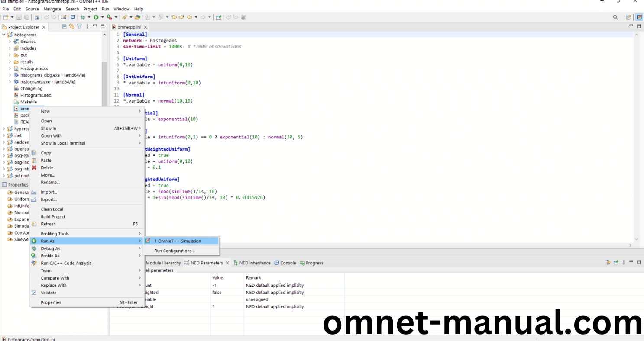Viewport: 644px width, 341px height.
Task: Click the search magnifier icon in top toolbar
Action: (615, 17)
